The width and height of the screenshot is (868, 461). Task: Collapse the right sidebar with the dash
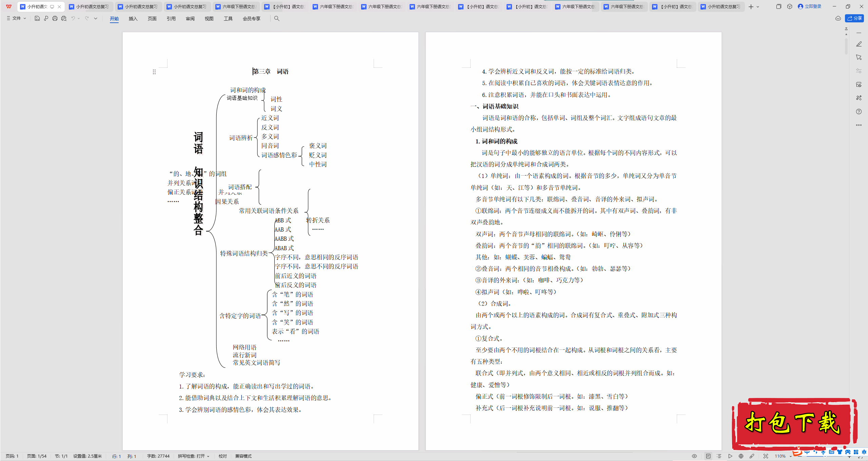point(859,33)
